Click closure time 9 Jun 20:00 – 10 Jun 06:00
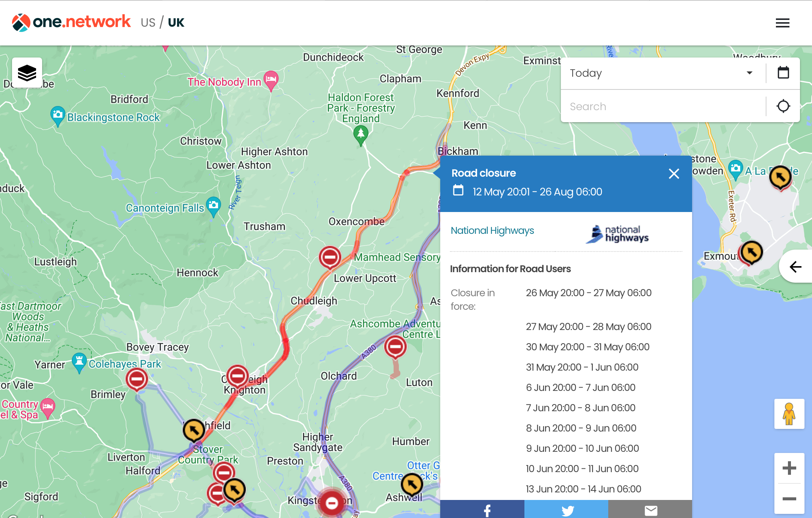Screen dimensions: 812x518 click(582, 448)
